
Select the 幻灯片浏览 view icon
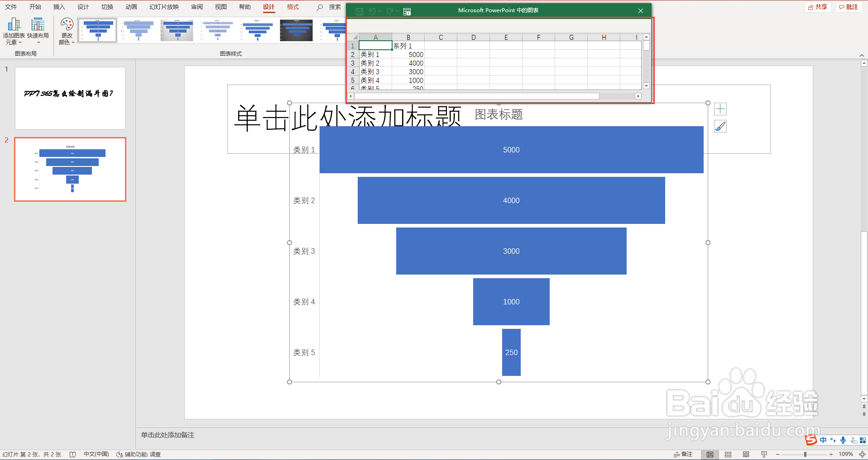click(728, 454)
